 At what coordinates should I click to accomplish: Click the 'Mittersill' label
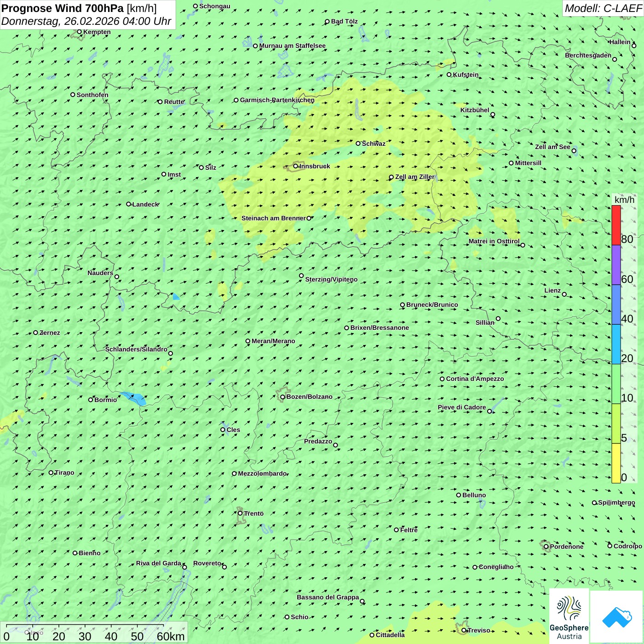click(528, 163)
